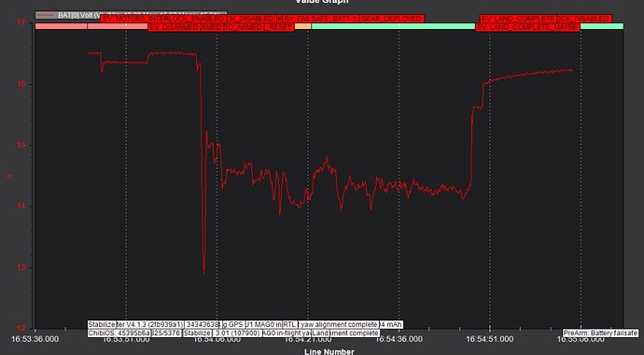This screenshot has width=644, height=355.
Task: Click the yaw alignment complete message
Action: pos(338,324)
